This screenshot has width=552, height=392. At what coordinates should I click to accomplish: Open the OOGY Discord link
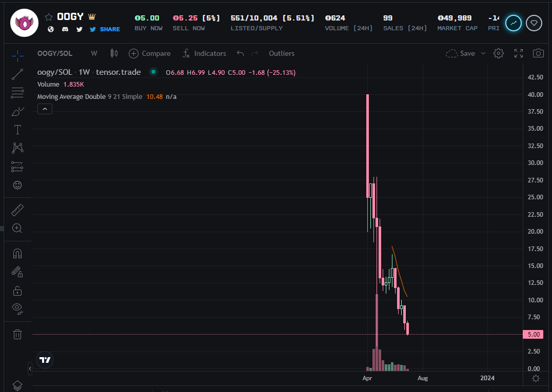65,29
